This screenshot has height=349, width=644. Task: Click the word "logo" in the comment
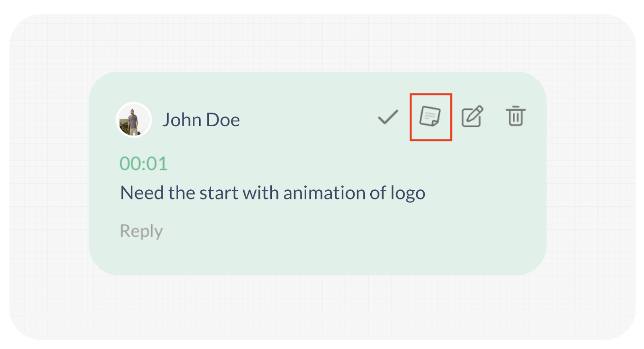pyautogui.click(x=408, y=194)
